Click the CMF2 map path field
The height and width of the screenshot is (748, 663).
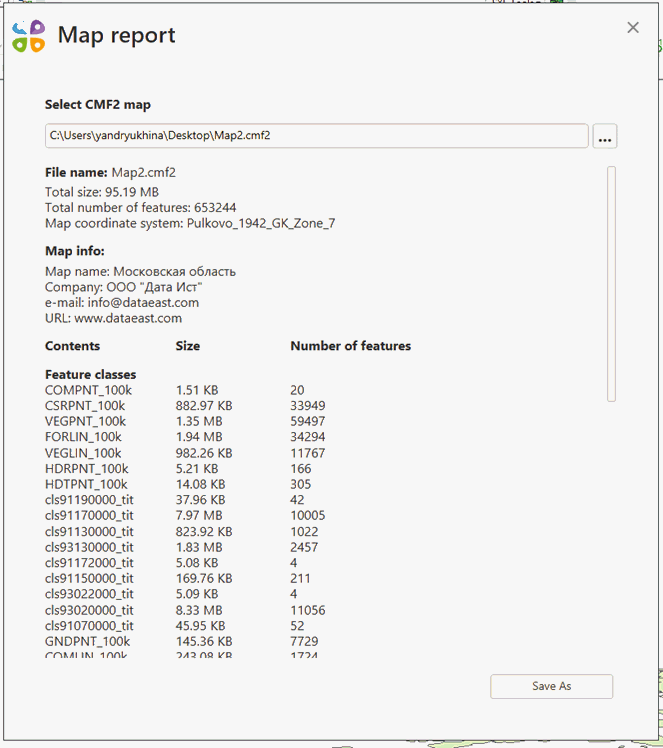point(316,136)
